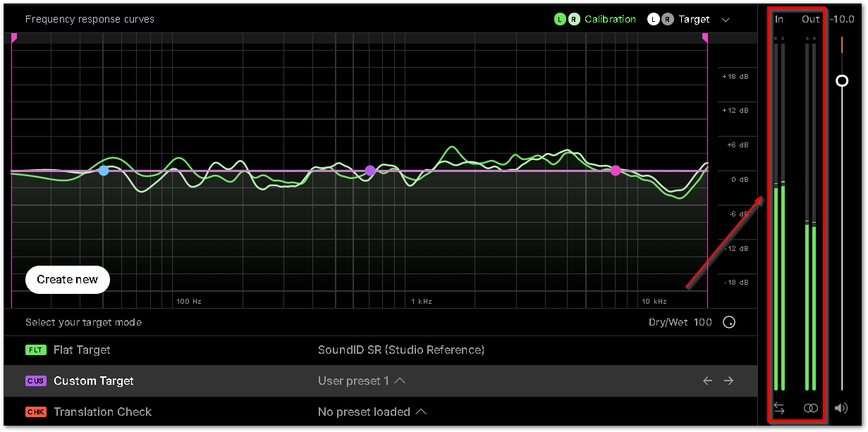Toggle the mono icon below Out meter

(x=811, y=408)
